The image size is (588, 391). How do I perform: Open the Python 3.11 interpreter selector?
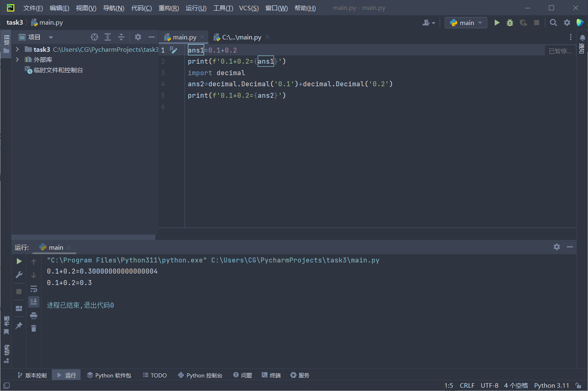pyautogui.click(x=551, y=386)
